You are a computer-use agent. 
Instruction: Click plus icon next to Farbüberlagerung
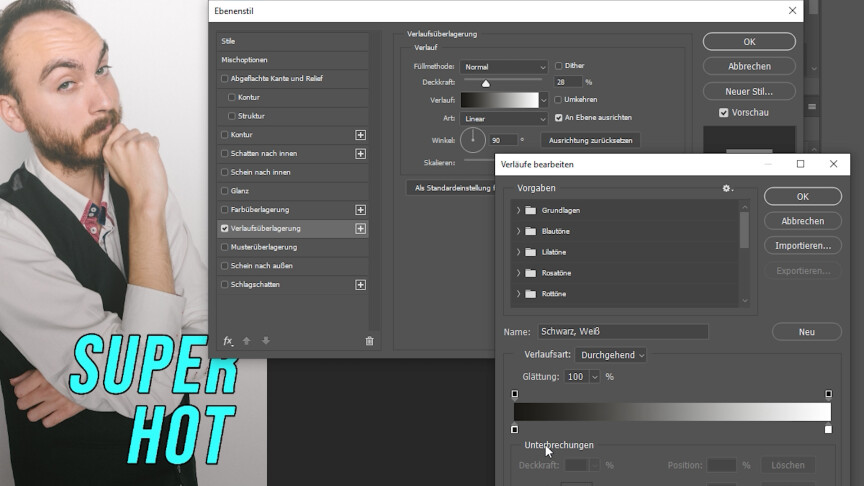pyautogui.click(x=360, y=210)
